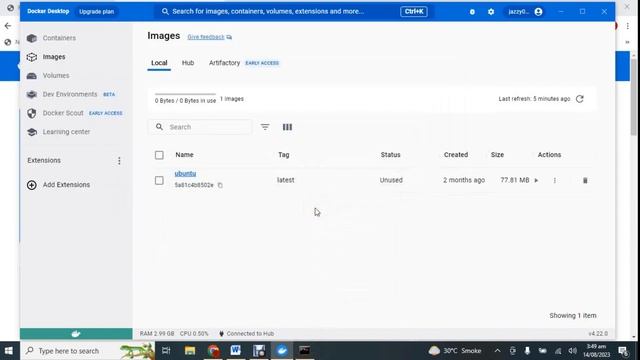The height and width of the screenshot is (360, 640).
Task: Focus the images Search field
Action: 200,127
